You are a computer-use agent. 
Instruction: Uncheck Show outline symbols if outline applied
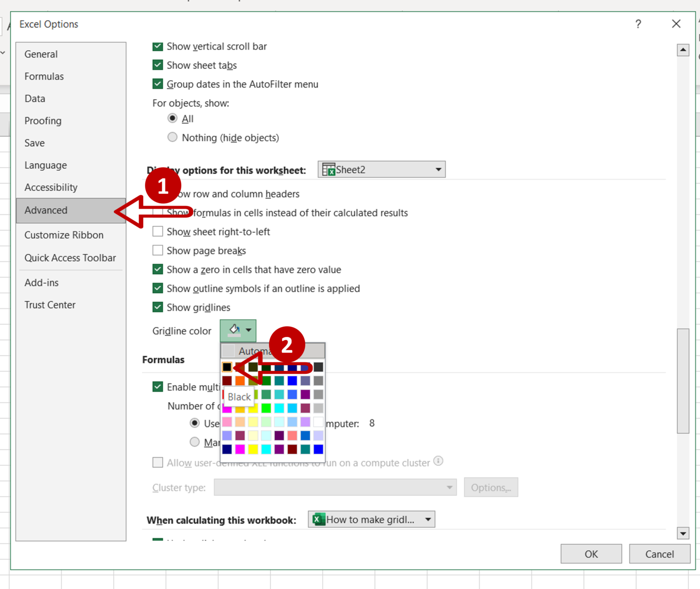point(158,288)
